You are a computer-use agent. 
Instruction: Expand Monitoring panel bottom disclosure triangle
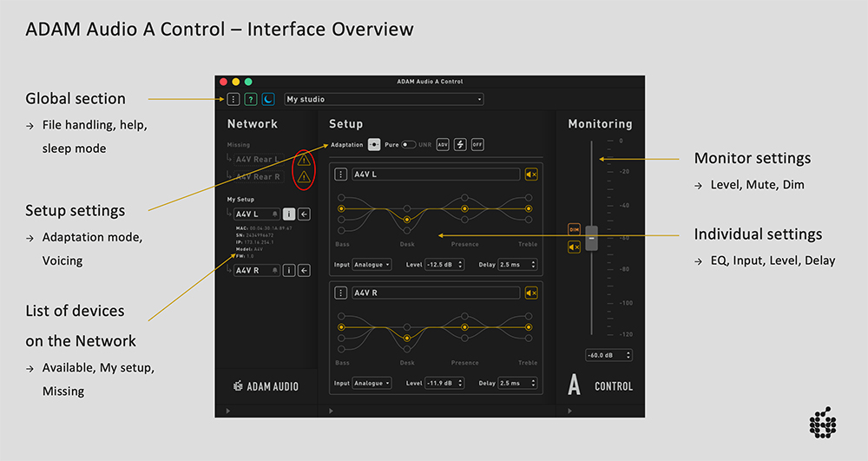point(569,412)
